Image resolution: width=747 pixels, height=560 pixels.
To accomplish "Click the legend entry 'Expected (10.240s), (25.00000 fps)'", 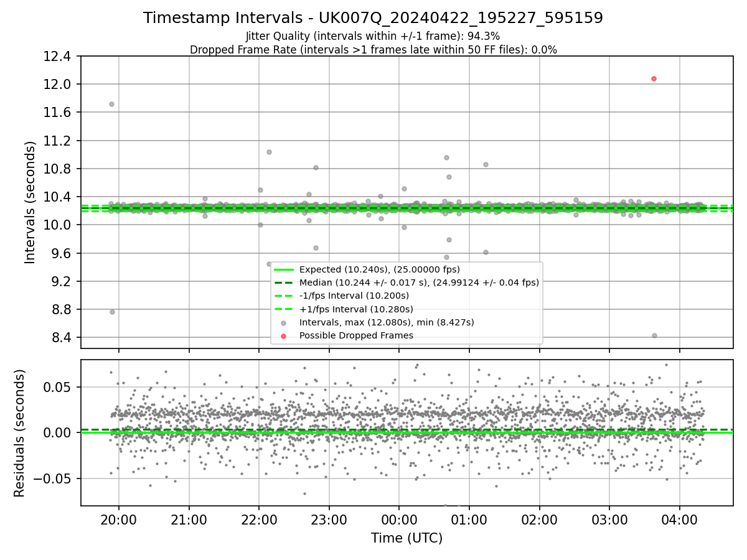I will (x=379, y=269).
